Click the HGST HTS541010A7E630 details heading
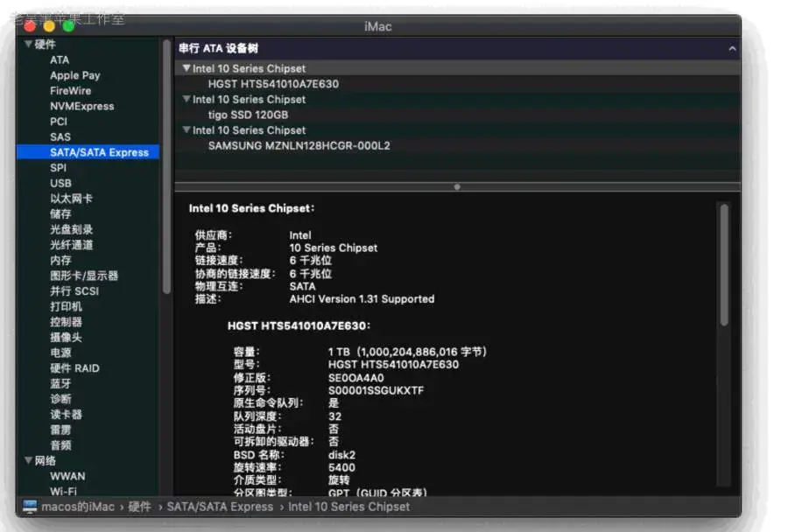Image resolution: width=788 pixels, height=532 pixels. click(x=299, y=326)
